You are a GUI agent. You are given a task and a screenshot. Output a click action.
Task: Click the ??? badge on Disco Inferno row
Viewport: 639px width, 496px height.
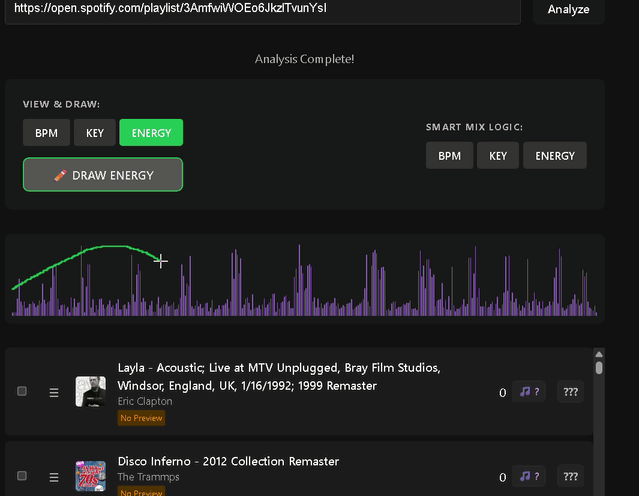point(571,476)
